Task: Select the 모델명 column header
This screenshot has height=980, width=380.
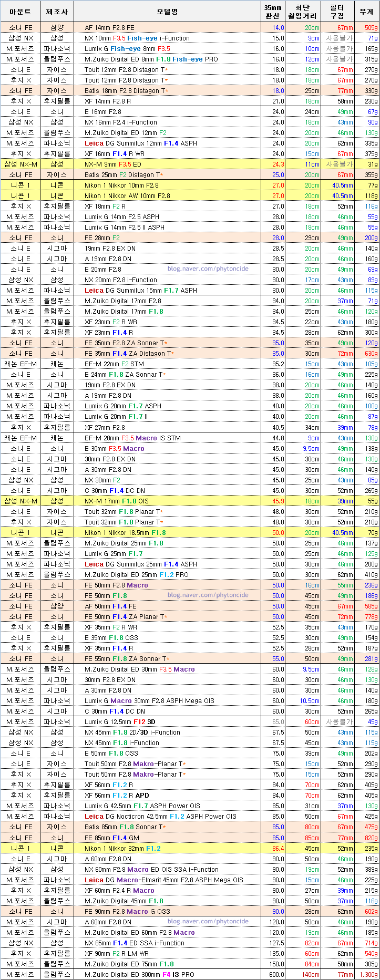Action: pos(167,11)
